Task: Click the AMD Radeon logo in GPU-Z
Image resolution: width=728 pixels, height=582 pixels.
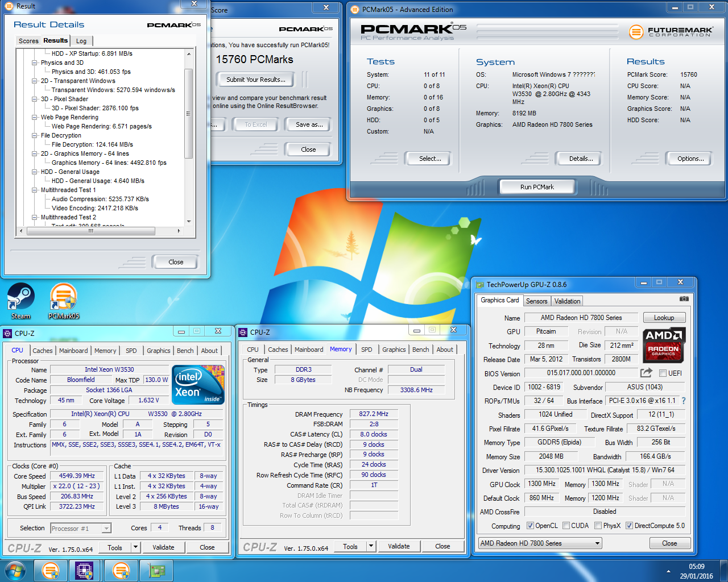Action: click(x=664, y=346)
